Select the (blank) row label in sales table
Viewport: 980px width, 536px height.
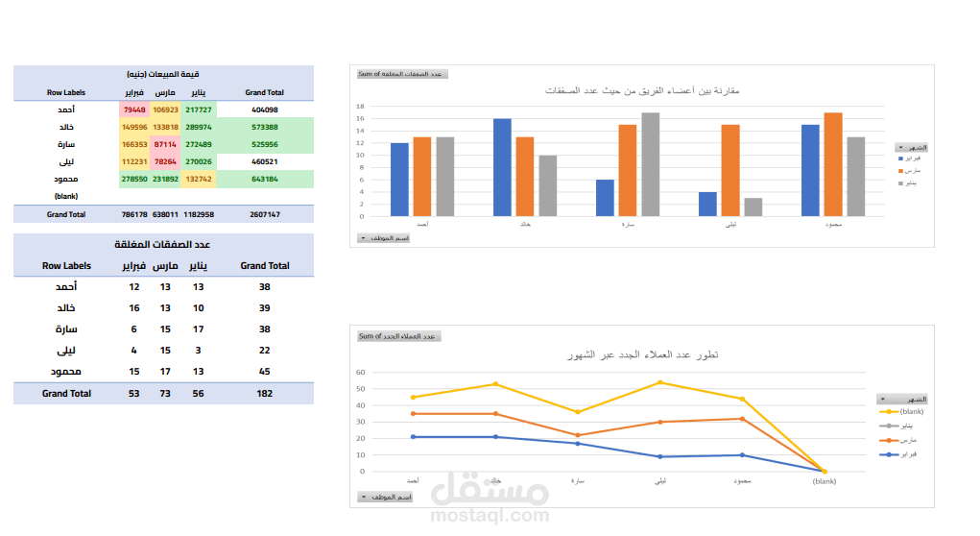coord(65,196)
